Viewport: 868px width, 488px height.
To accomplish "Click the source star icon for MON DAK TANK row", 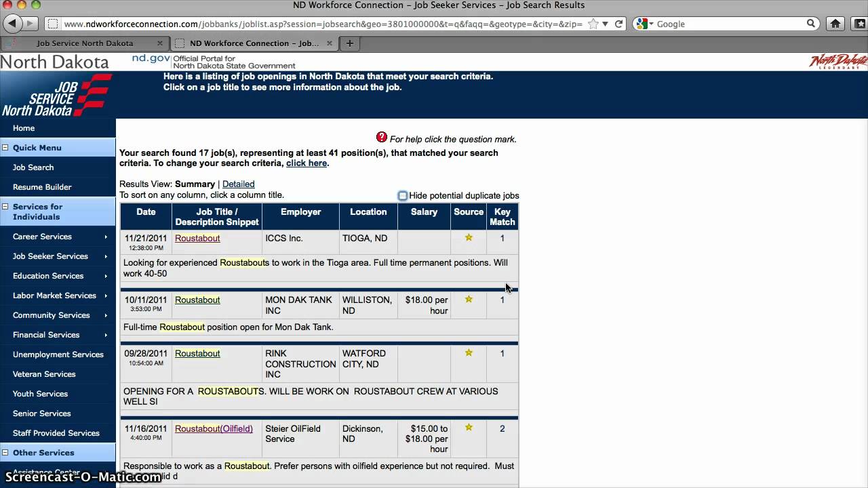I will pos(469,300).
